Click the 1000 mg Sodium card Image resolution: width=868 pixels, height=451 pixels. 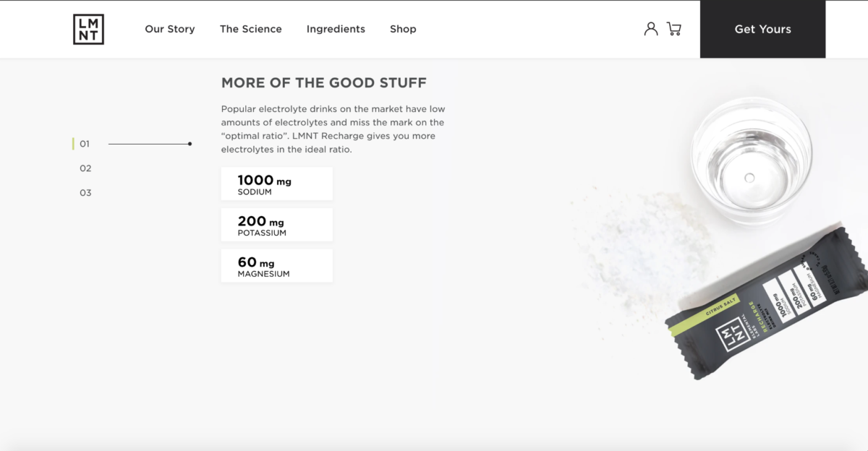click(277, 184)
